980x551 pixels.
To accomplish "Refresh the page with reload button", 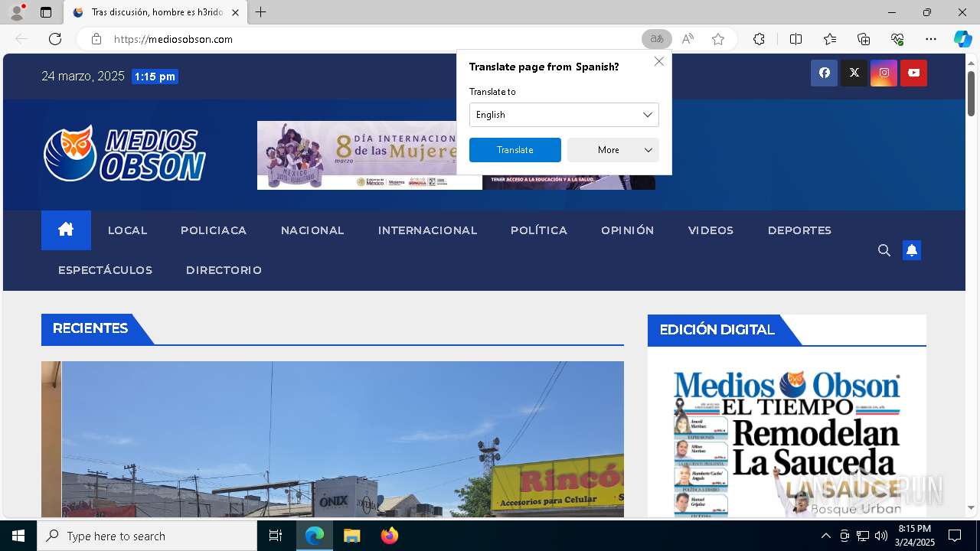I will point(55,39).
